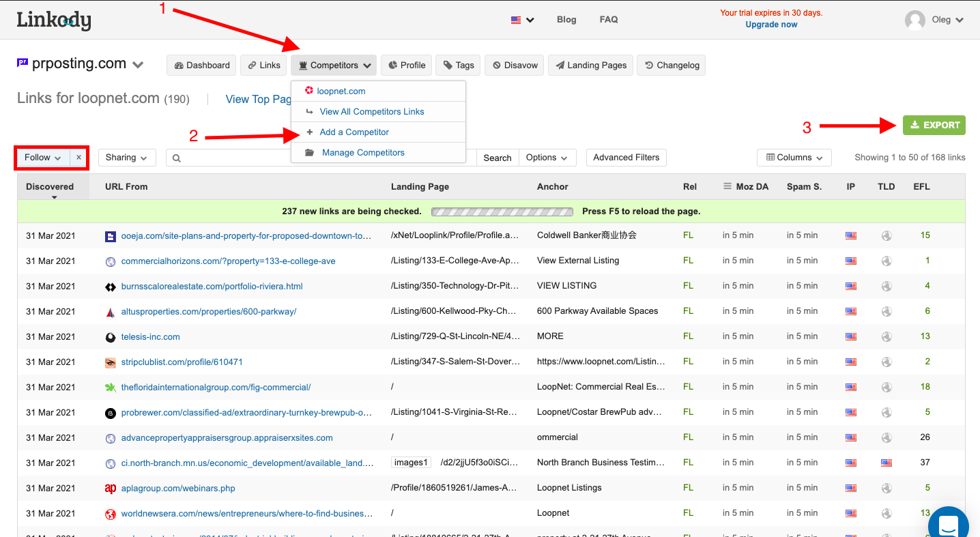Open the Columns dropdown
Viewport: 980px width, 537px height.
[x=794, y=158]
